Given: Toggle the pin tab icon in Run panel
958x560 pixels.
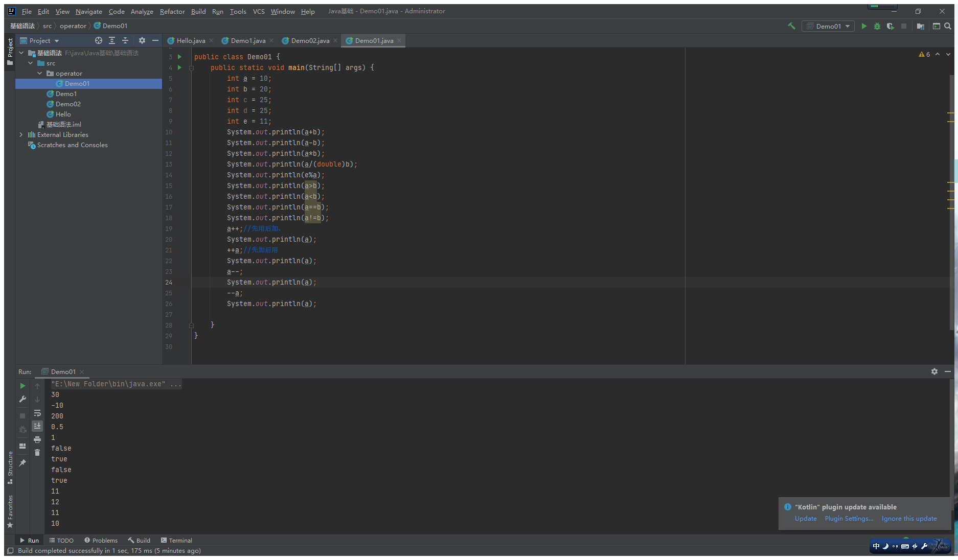Looking at the screenshot, I should point(22,463).
